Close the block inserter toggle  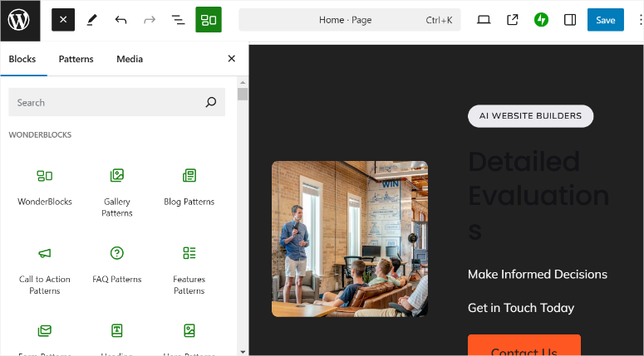63,20
